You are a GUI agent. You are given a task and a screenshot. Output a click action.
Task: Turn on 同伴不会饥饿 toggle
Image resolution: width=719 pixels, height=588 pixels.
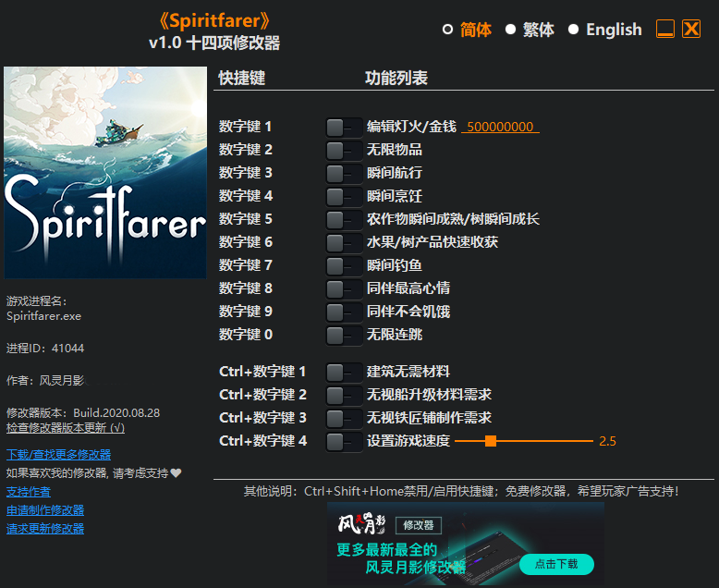(343, 312)
